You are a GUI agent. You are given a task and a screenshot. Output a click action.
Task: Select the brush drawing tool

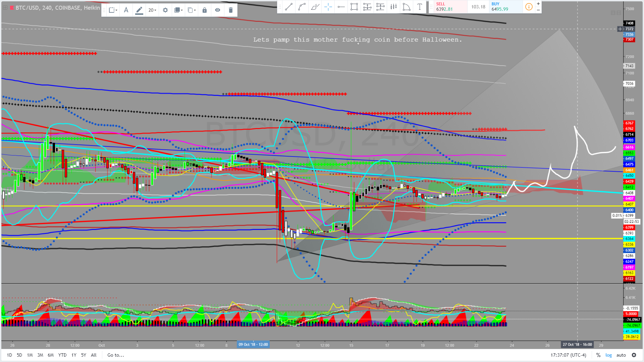[x=315, y=7]
